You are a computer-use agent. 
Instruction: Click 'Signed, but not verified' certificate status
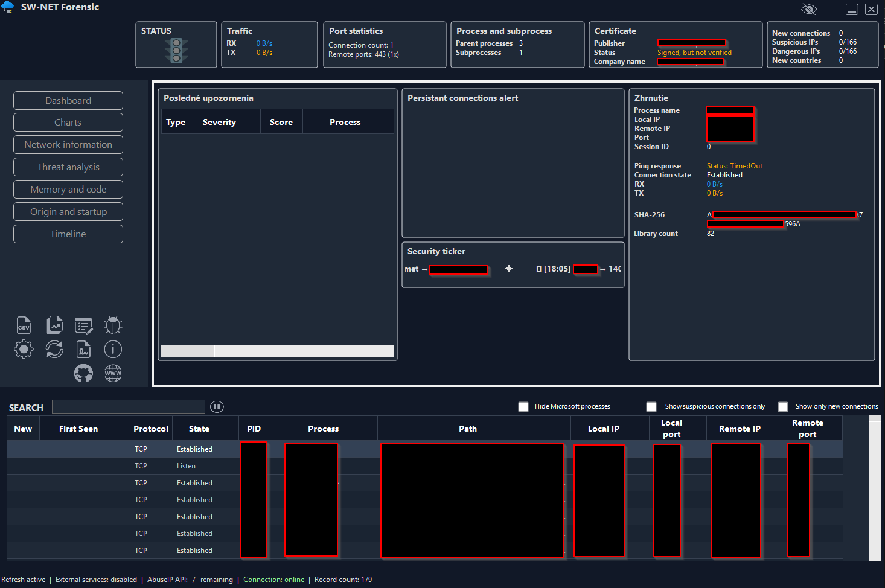(x=694, y=53)
